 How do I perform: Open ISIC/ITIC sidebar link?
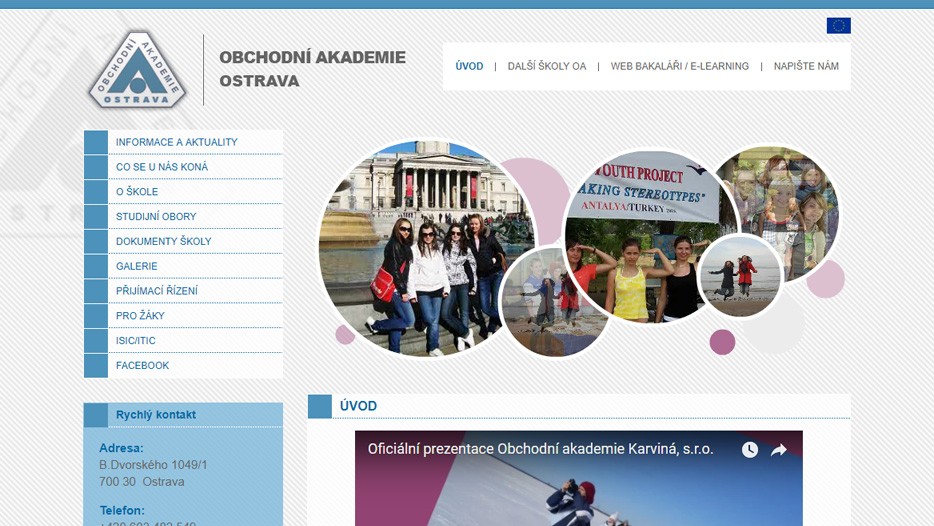(183, 341)
